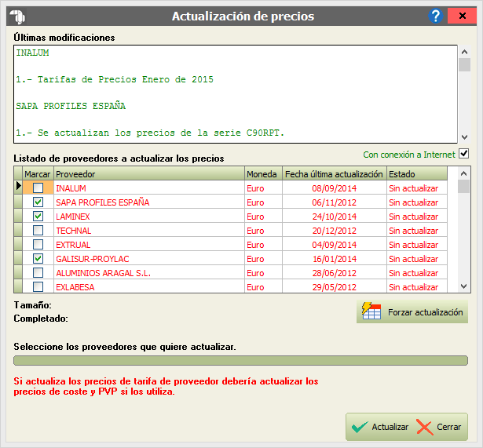Click the date 06/11/2012 cell
Screen dimensions: 483x448
pyautogui.click(x=335, y=202)
